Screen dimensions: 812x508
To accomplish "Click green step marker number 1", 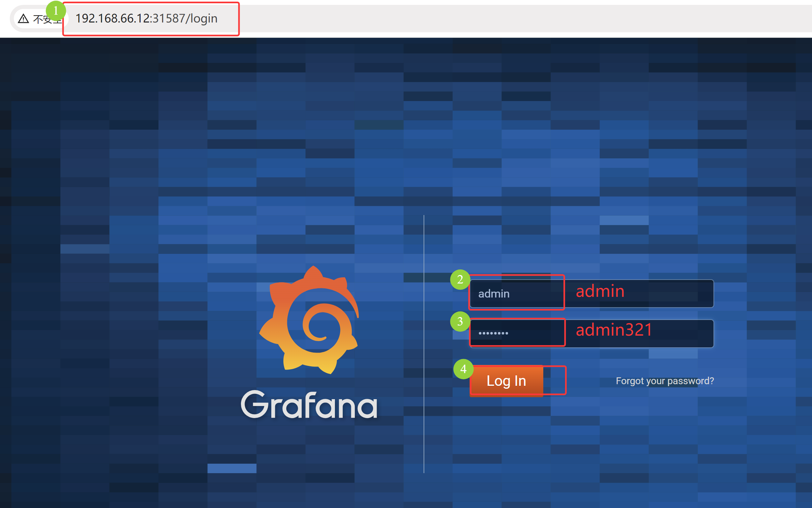I will [x=55, y=11].
